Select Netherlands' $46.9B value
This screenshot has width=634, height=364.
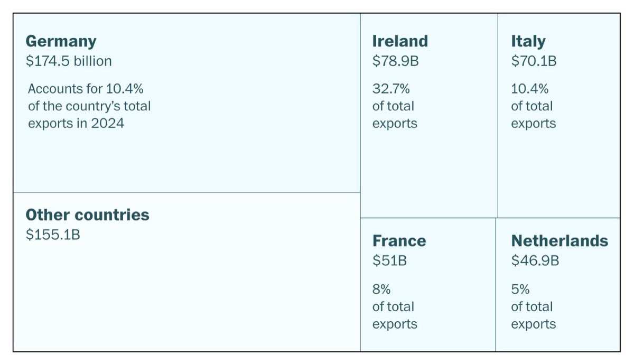(535, 260)
